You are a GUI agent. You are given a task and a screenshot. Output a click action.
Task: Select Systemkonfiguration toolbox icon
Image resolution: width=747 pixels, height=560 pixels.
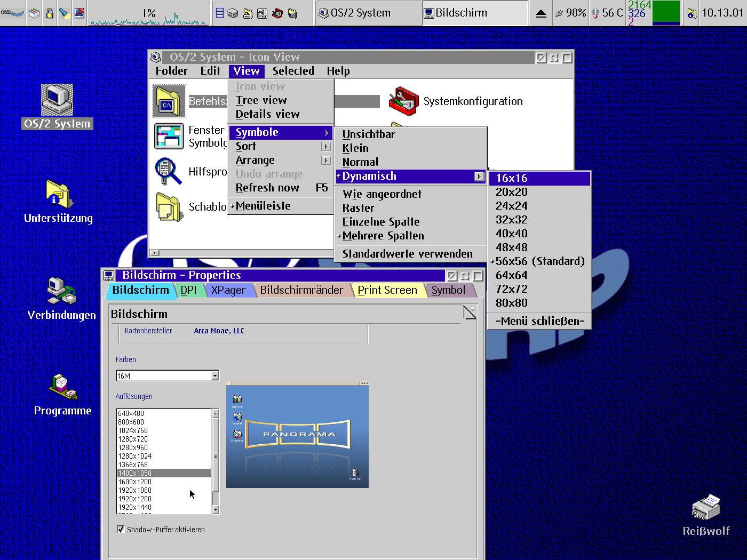pyautogui.click(x=404, y=101)
